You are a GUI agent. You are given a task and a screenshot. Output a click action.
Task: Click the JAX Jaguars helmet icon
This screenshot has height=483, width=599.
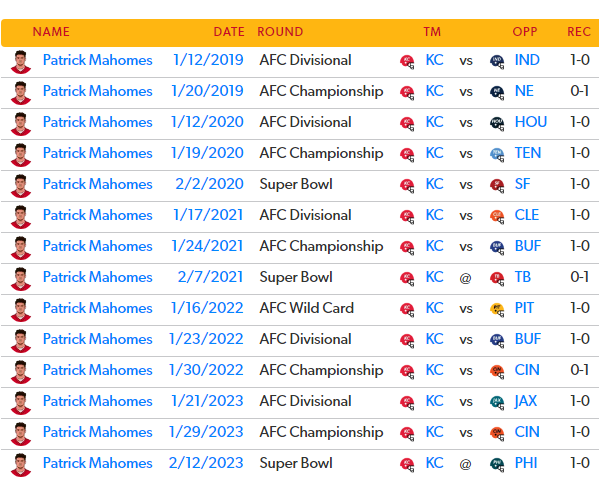[x=497, y=402]
